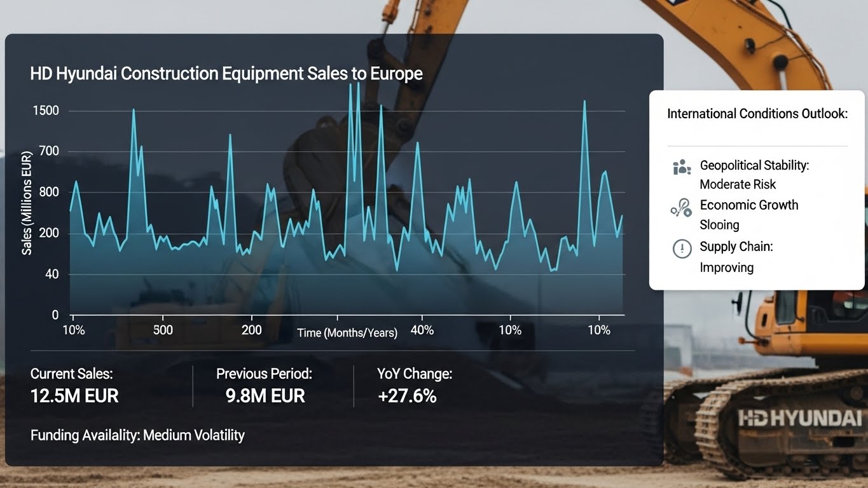The image size is (868, 488).
Task: Click the HD HYUNDAI logo on excavator
Action: (x=799, y=418)
